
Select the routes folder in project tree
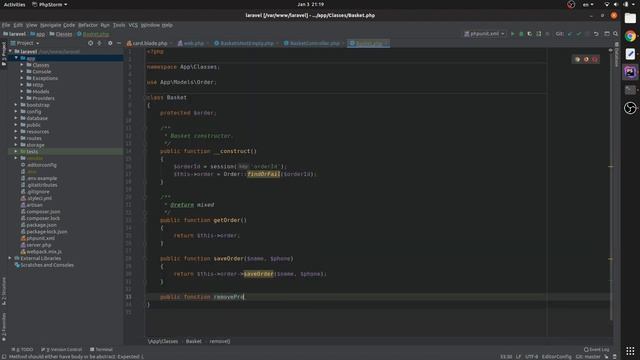pyautogui.click(x=33, y=138)
